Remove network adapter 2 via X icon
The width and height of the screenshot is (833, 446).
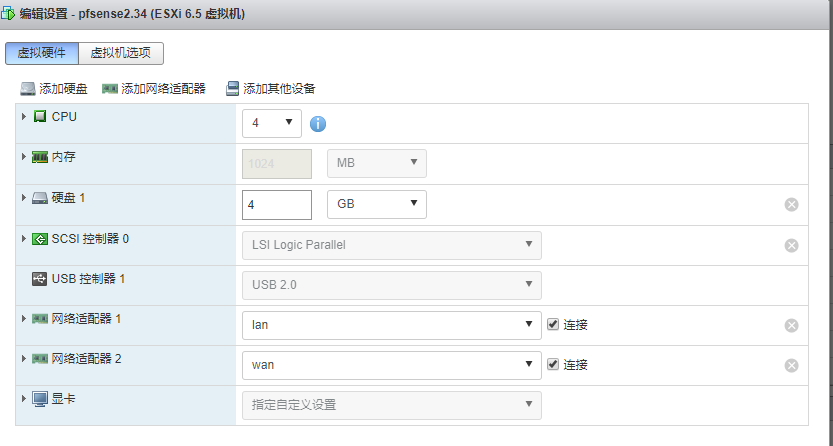(791, 365)
